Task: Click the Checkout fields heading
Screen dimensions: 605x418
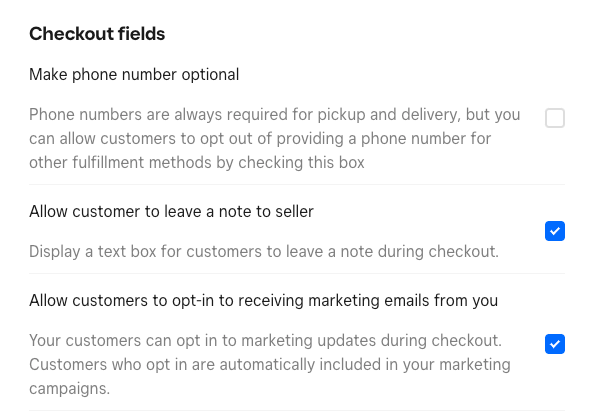Action: coord(97,34)
